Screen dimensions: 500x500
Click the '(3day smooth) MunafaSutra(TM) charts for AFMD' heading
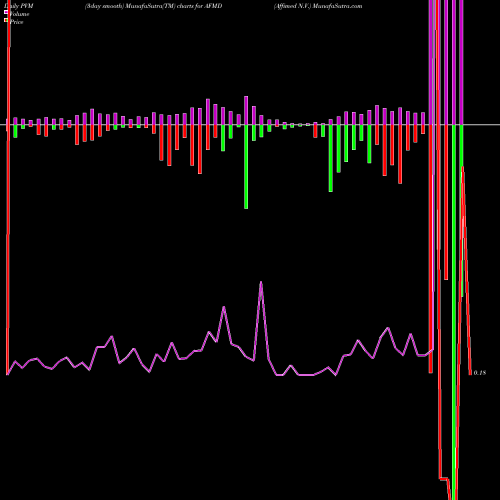(x=153, y=6)
